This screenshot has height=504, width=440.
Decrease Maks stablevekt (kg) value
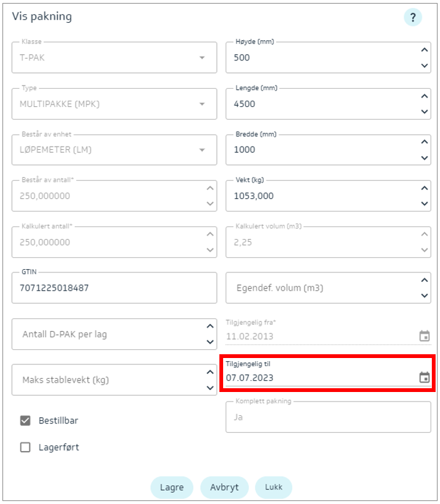(x=210, y=388)
